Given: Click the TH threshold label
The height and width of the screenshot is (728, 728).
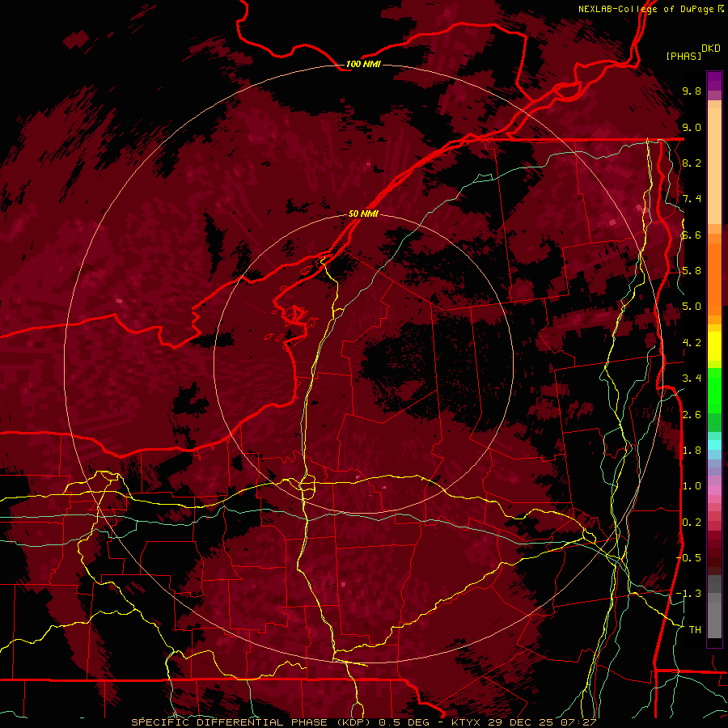Looking at the screenshot, I should coord(695,630).
